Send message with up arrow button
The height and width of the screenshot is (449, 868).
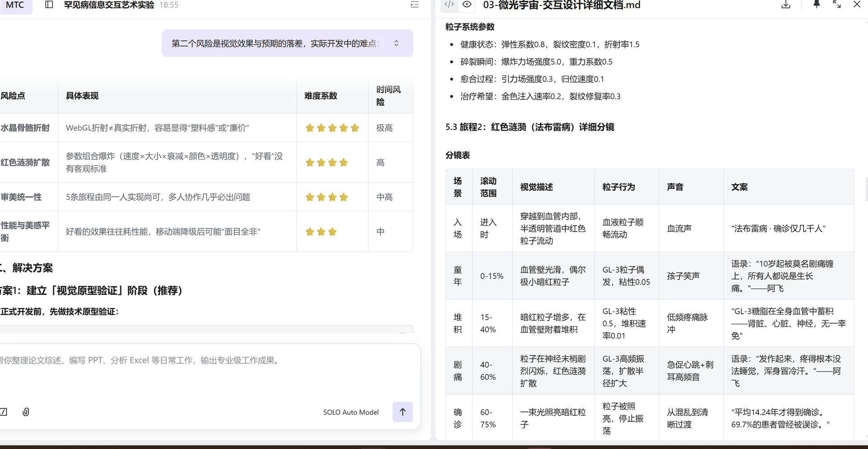click(x=402, y=412)
